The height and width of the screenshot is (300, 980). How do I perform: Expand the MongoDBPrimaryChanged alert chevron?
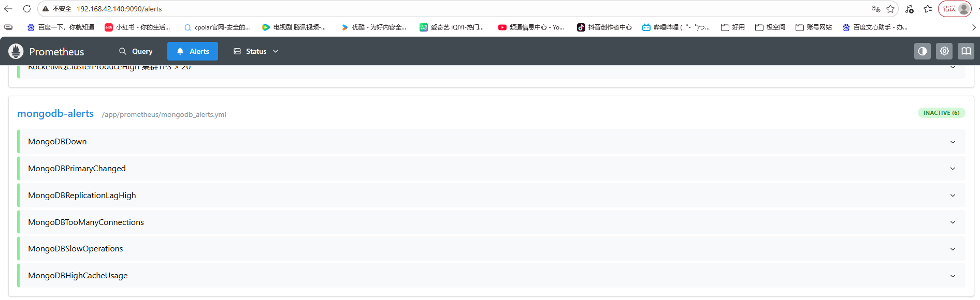pyautogui.click(x=952, y=169)
